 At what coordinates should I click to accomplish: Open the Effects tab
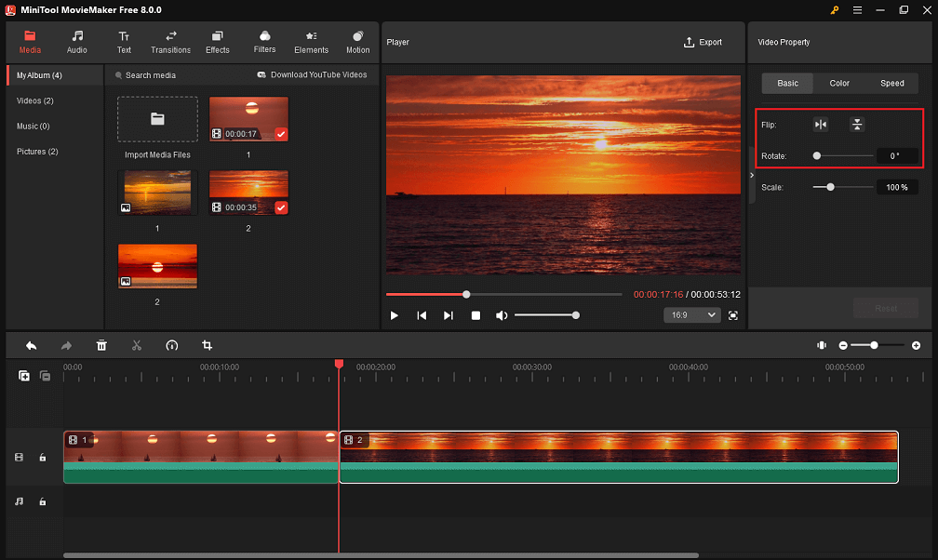(x=217, y=43)
